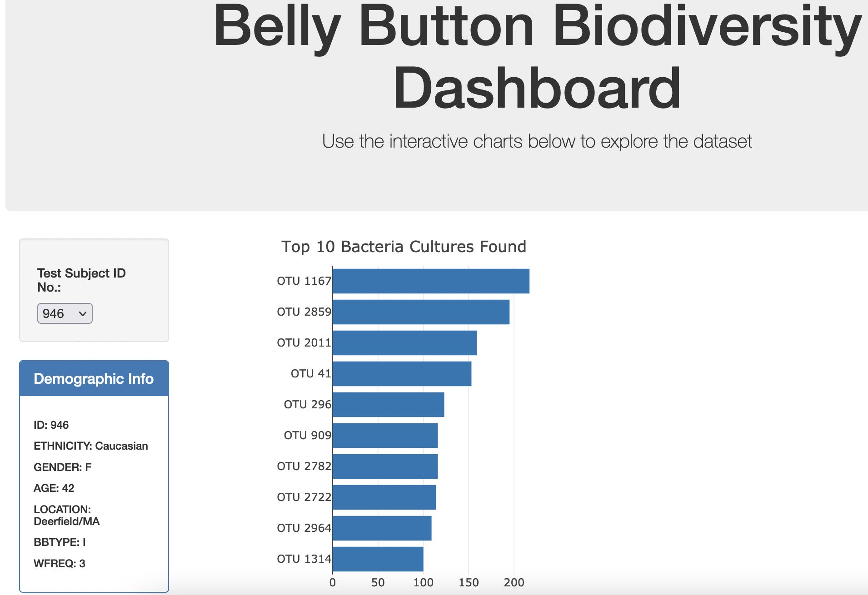The height and width of the screenshot is (595, 868).
Task: Select the OTU 1167 bar
Action: (x=429, y=281)
